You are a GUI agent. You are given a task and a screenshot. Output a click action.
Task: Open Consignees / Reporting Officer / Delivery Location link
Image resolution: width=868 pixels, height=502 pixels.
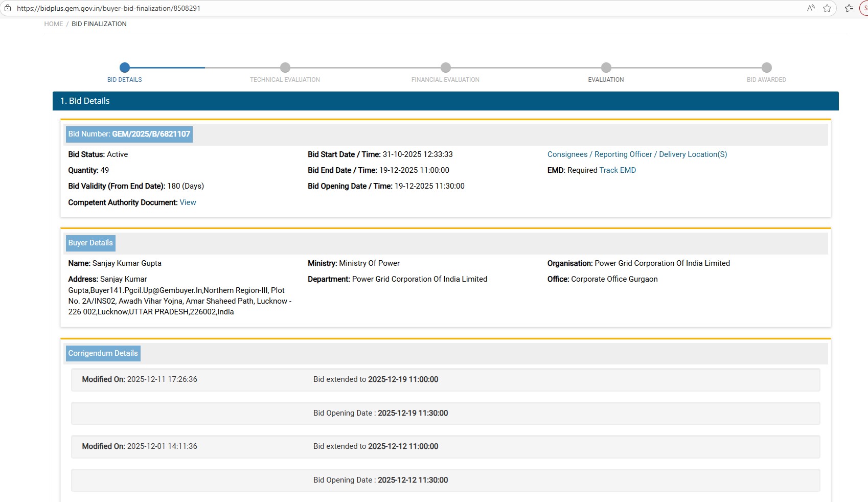click(x=637, y=154)
